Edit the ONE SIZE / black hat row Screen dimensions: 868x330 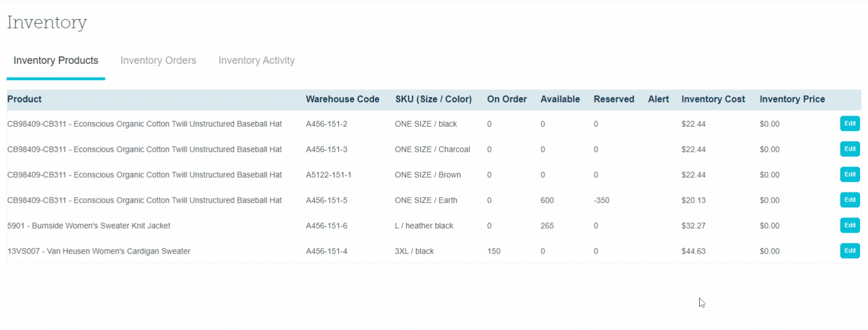(x=849, y=123)
